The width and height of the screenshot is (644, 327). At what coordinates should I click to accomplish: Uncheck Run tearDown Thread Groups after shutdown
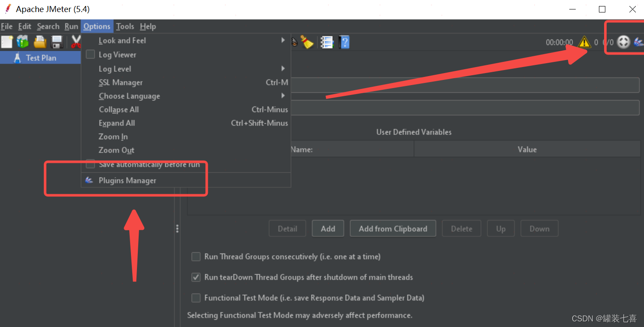tap(196, 277)
